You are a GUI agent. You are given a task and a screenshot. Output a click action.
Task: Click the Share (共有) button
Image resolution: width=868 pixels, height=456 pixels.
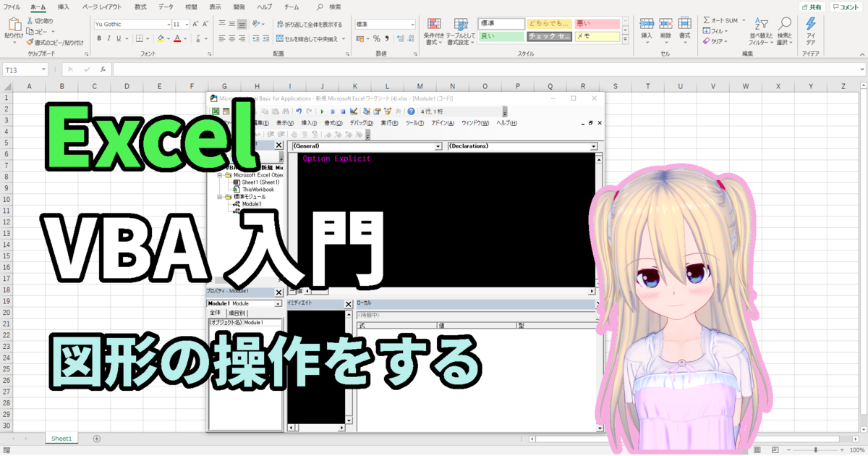coord(813,7)
